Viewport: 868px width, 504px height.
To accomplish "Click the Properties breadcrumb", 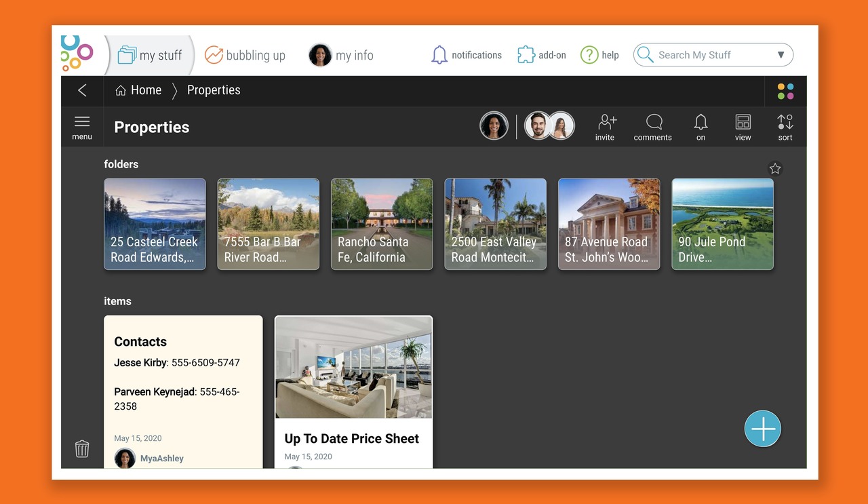I will point(214,90).
